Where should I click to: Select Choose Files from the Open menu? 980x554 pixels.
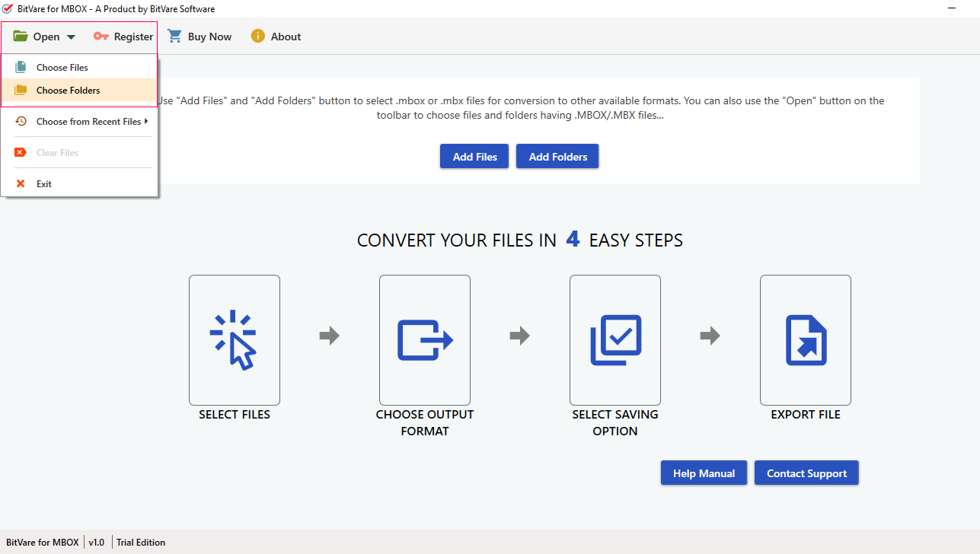[x=62, y=68]
